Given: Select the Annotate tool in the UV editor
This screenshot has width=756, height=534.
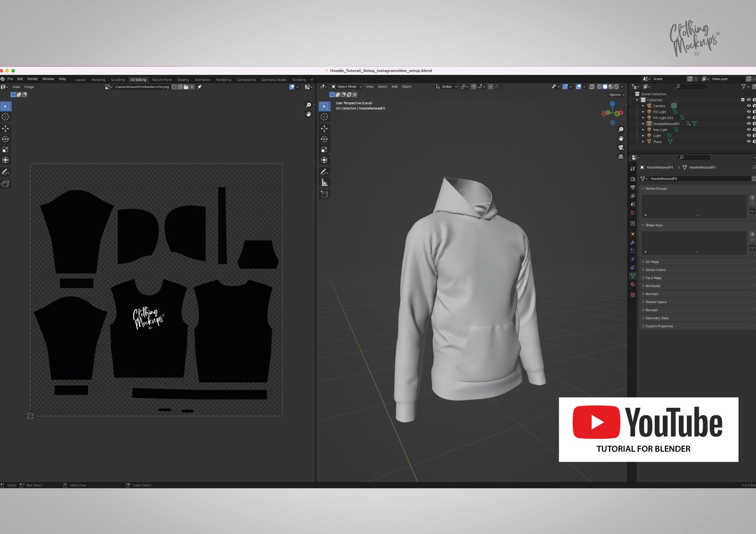Looking at the screenshot, I should click(x=5, y=172).
